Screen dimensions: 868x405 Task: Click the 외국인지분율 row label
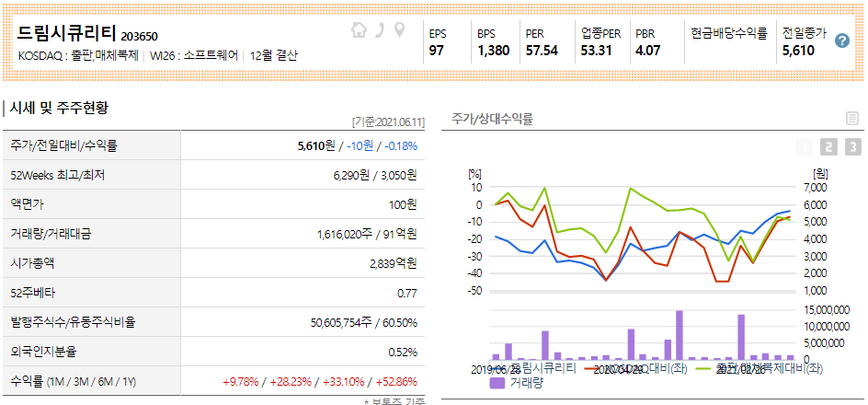pos(43,352)
